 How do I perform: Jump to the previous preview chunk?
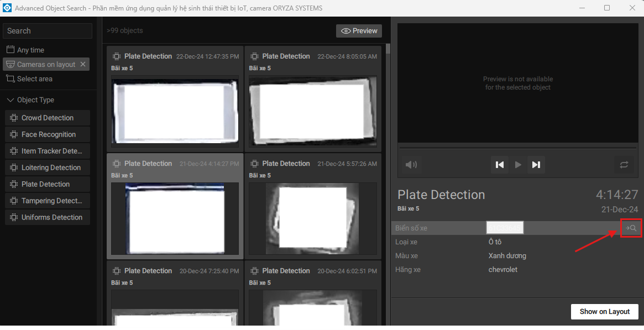click(x=499, y=165)
